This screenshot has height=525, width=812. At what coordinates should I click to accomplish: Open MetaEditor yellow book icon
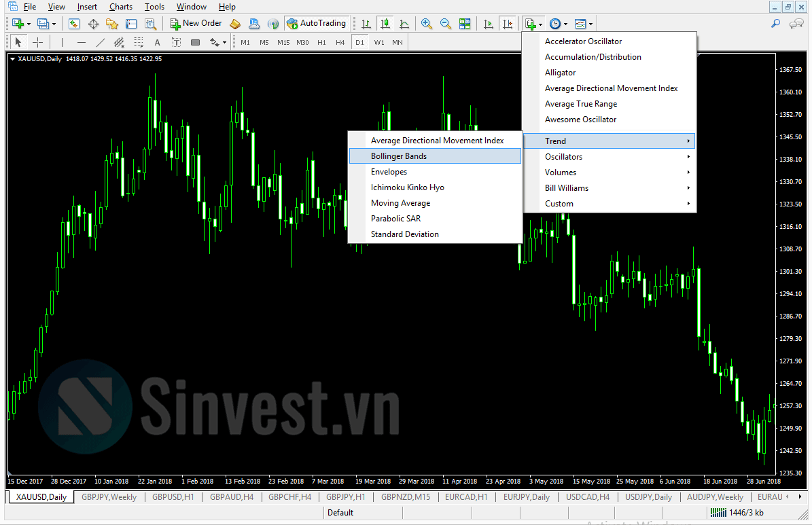(x=235, y=24)
